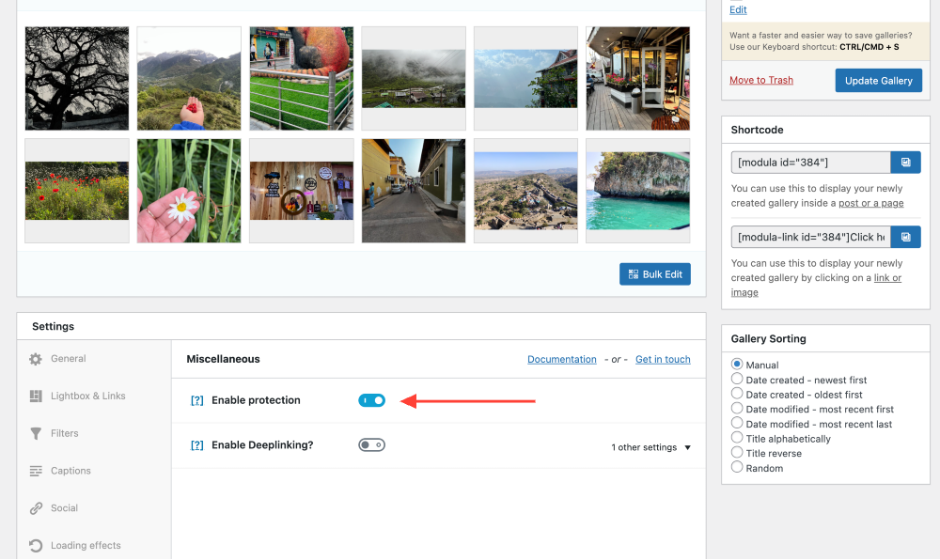This screenshot has height=560, width=940.
Task: Open the Bulk Edit button
Action: [655, 274]
